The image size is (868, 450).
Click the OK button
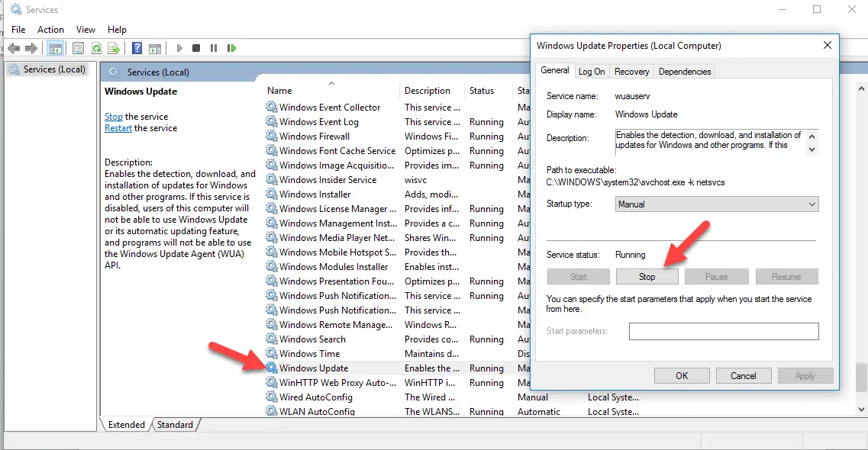click(682, 376)
